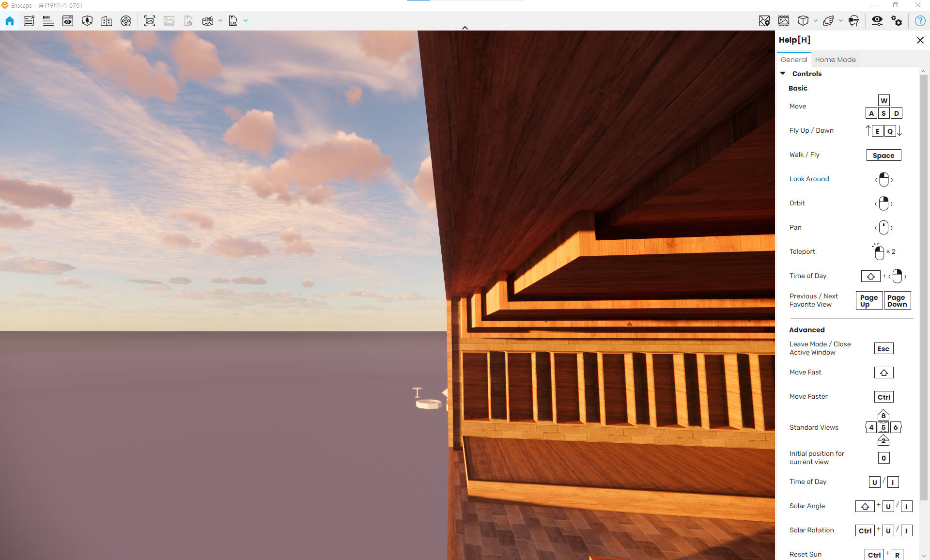This screenshot has width=930, height=560.
Task: Select the General help tab
Action: click(x=794, y=60)
